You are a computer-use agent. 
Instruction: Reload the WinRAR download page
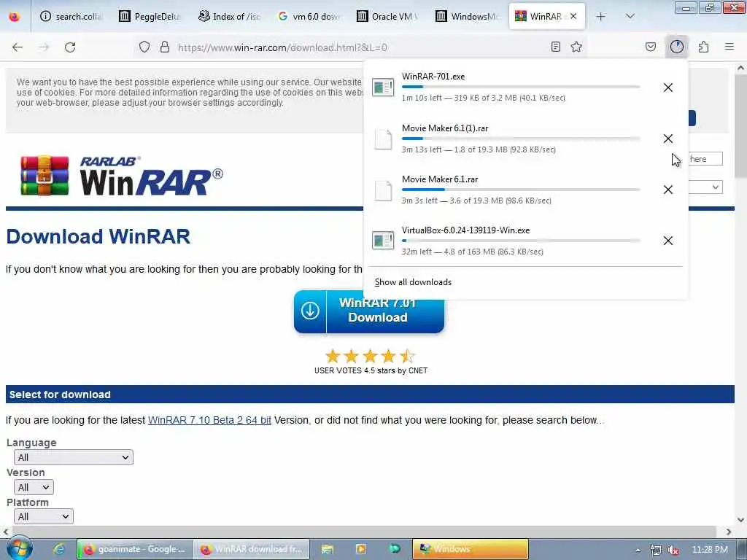coord(70,47)
